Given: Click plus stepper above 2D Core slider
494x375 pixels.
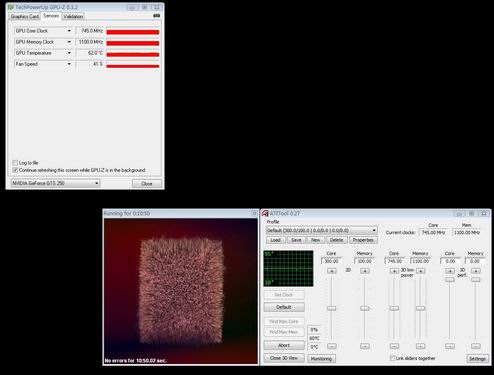Looking at the screenshot, I should (331, 271).
